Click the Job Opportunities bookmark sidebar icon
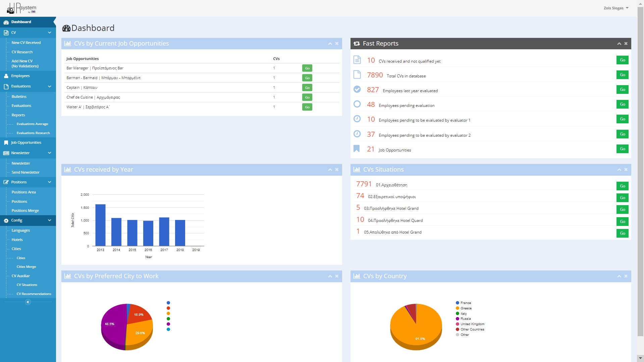Screen dimensions: 644x362 [6, 143]
